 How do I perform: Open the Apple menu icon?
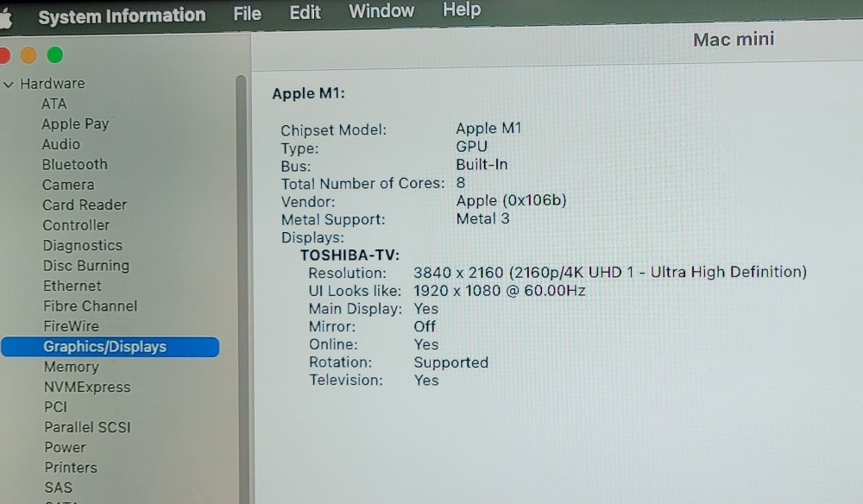pos(4,19)
